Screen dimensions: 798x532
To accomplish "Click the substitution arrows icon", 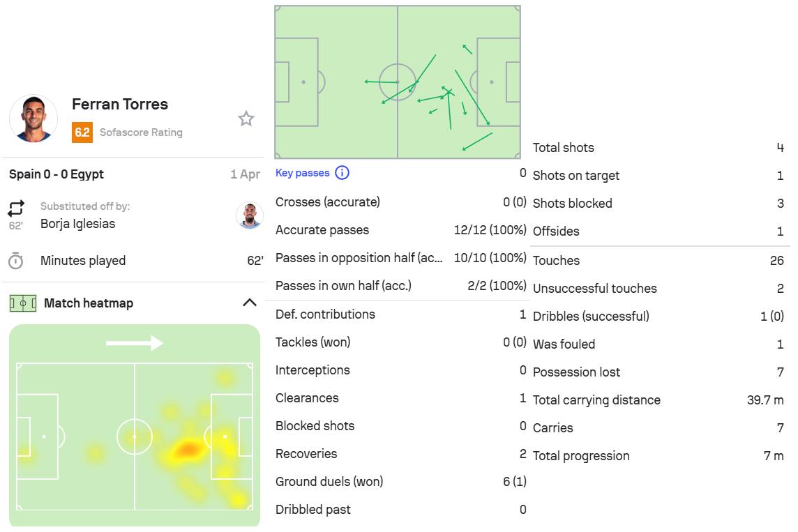I will point(16,208).
